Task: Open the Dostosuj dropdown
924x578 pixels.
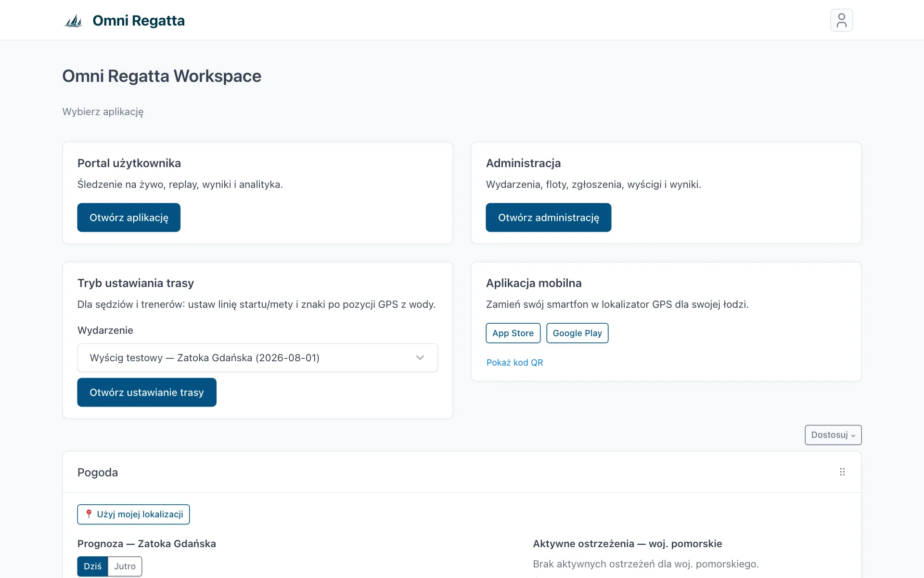Action: 833,435
